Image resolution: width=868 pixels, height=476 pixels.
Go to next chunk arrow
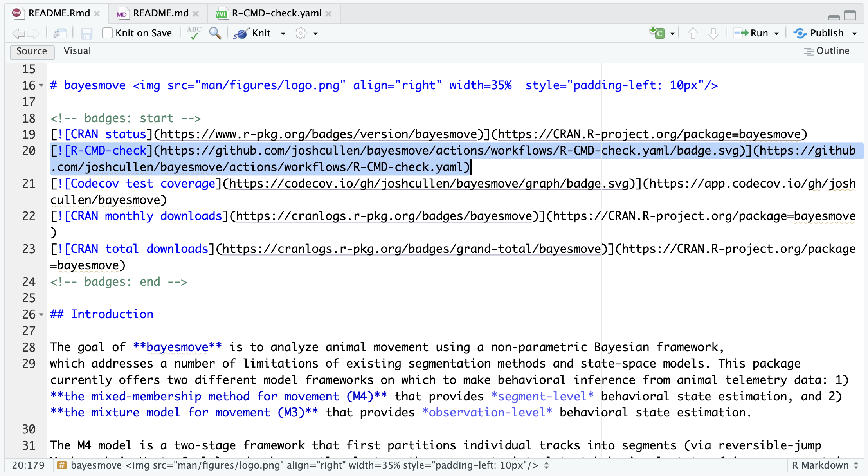tap(713, 34)
